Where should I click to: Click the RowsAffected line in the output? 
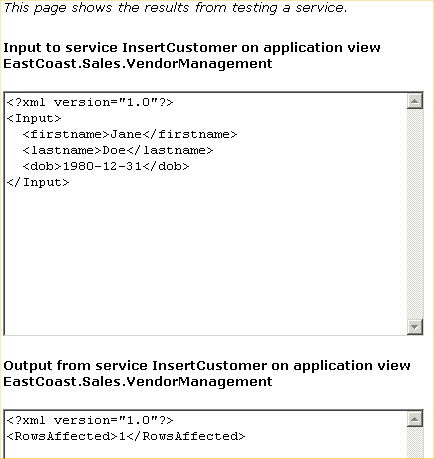tap(126, 436)
